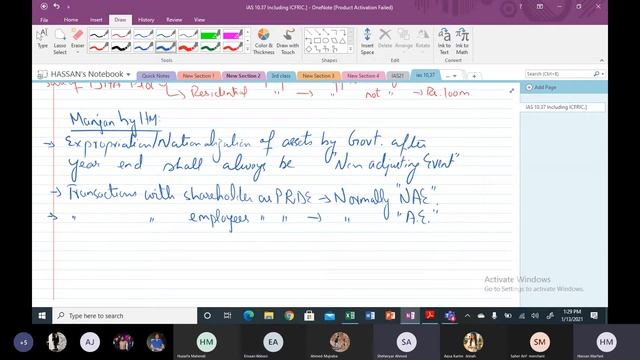Screen dimensions: 640x360
Task: Launch Google Chrome from the taskbar
Action: click(x=289, y=316)
